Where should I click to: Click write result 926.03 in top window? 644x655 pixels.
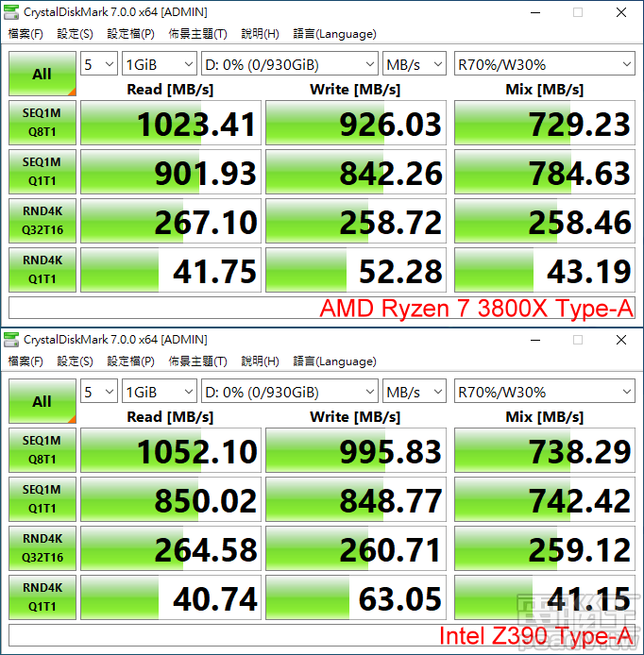pyautogui.click(x=356, y=123)
